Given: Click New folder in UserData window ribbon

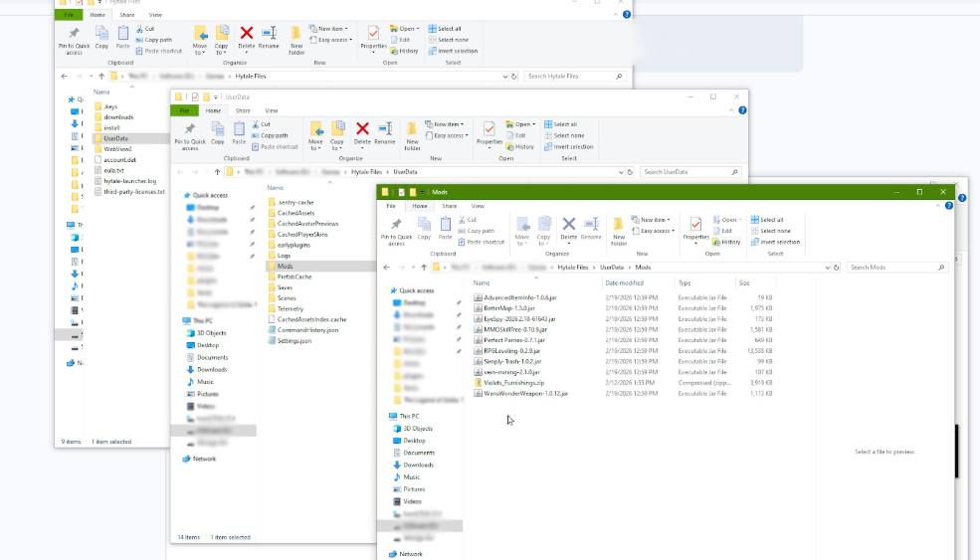Looking at the screenshot, I should click(412, 135).
